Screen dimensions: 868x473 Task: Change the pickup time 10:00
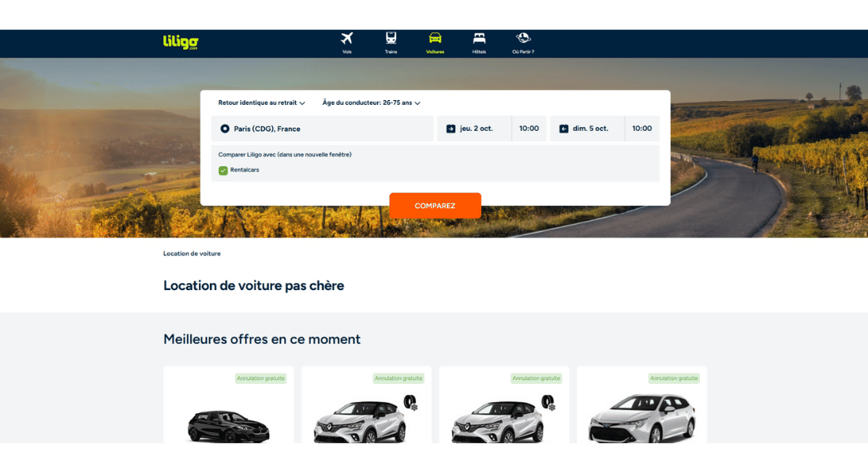coord(529,128)
